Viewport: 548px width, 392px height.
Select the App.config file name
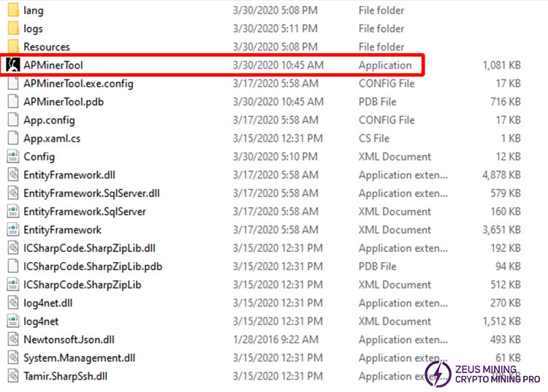(49, 120)
